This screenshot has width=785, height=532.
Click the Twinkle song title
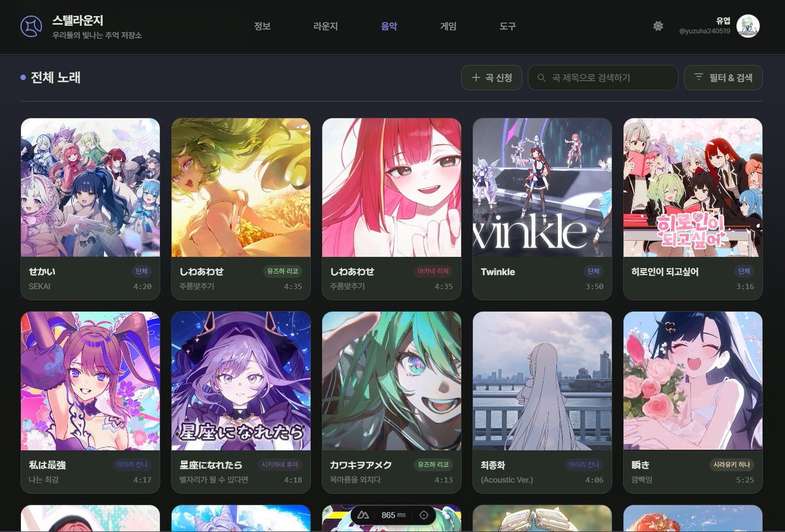498,271
